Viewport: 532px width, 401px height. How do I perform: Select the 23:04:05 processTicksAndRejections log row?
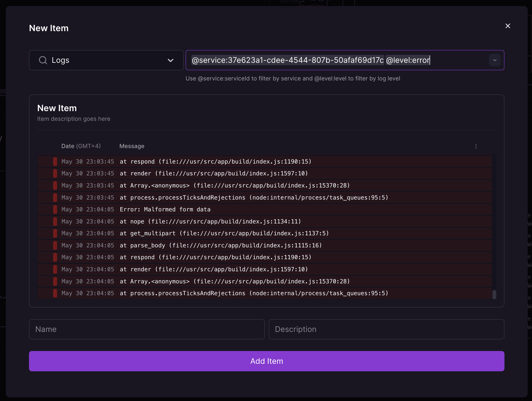[x=265, y=293]
